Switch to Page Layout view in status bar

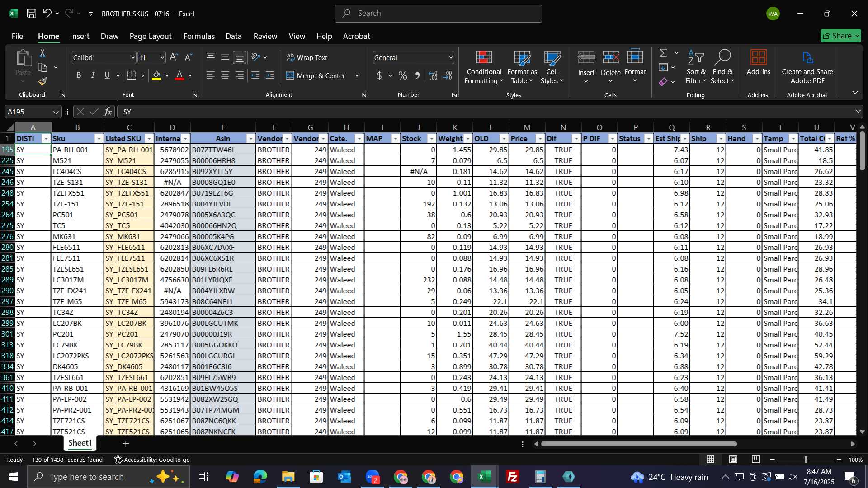pos(733,460)
